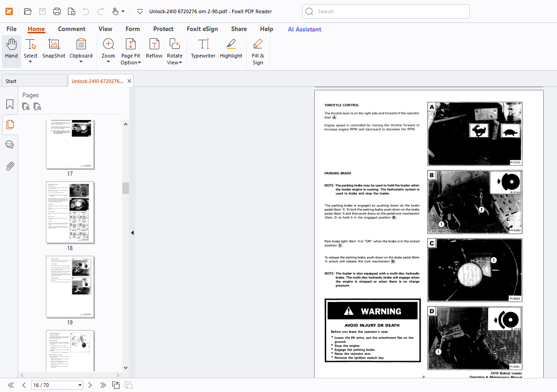Go to the next page arrow
This screenshot has height=392, width=557.
[90, 385]
